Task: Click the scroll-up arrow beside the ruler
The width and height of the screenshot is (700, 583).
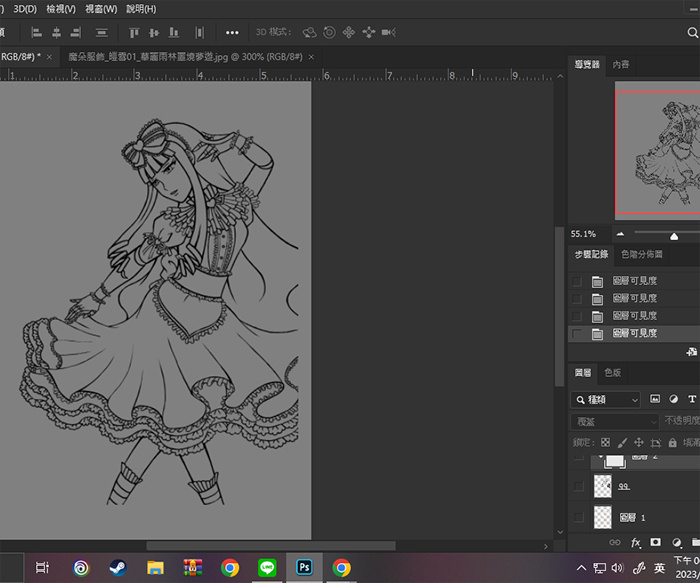Action: pos(560,76)
